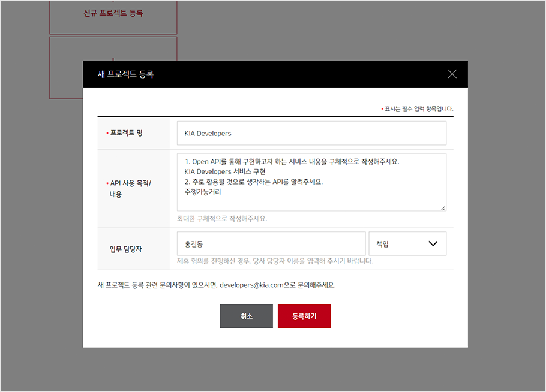Focus the 프로젝트 명 input with KIA Developers
546x392 pixels.
[311, 133]
